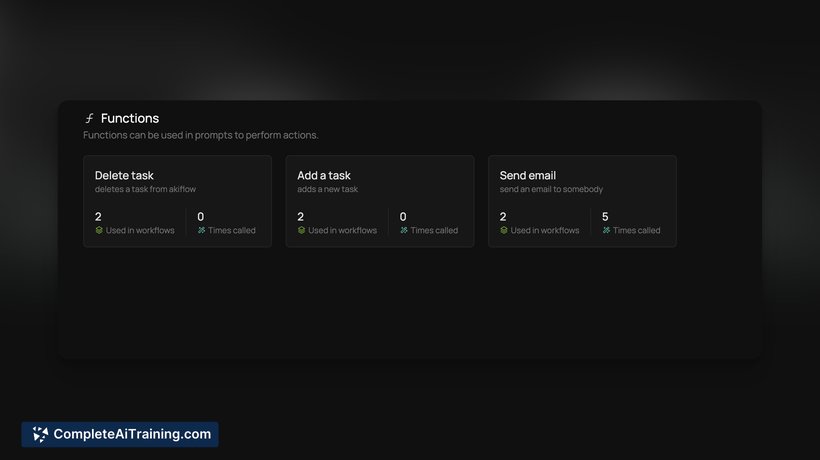Open the Send email function title
Viewport: 820px width, 460px height.
click(x=527, y=175)
